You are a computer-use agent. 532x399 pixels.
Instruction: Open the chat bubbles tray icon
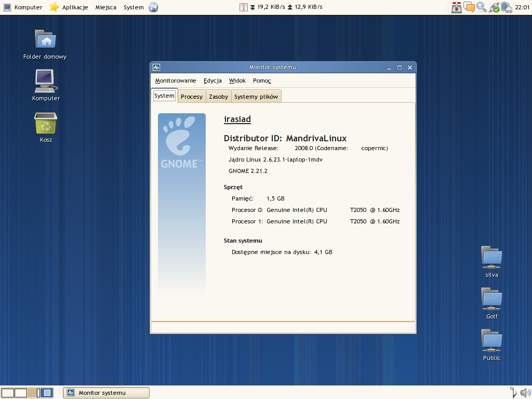click(x=469, y=7)
